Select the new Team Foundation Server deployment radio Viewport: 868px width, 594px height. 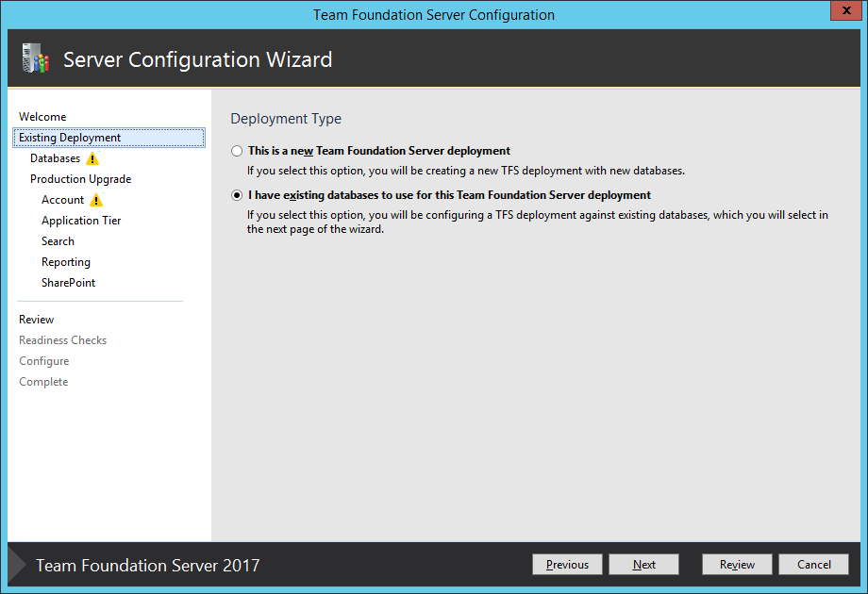(x=237, y=151)
